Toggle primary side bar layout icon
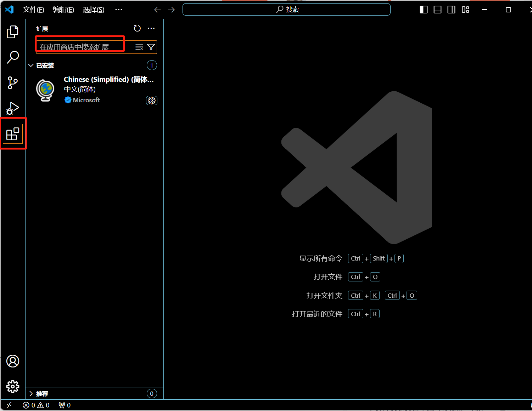This screenshot has height=411, width=532. [424, 10]
